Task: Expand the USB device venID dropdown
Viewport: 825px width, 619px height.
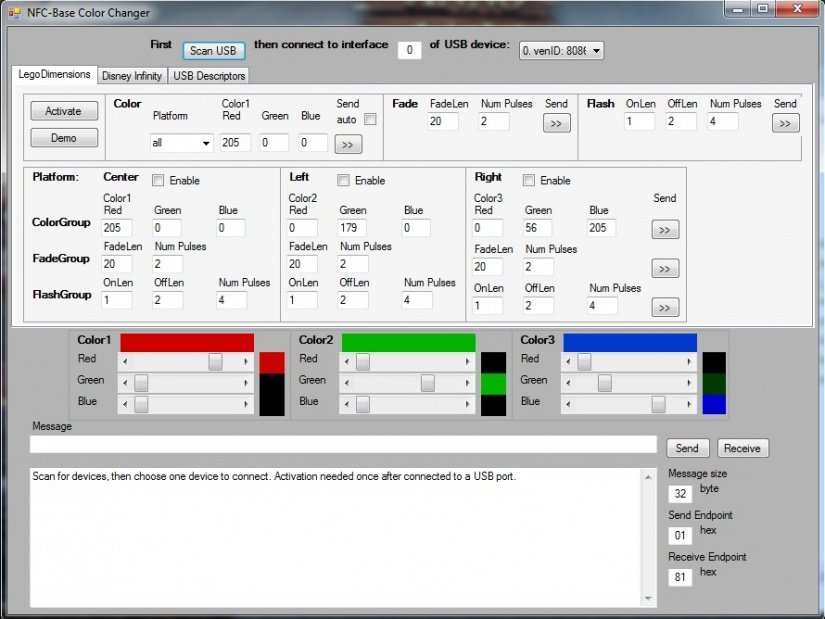Action: click(x=596, y=50)
